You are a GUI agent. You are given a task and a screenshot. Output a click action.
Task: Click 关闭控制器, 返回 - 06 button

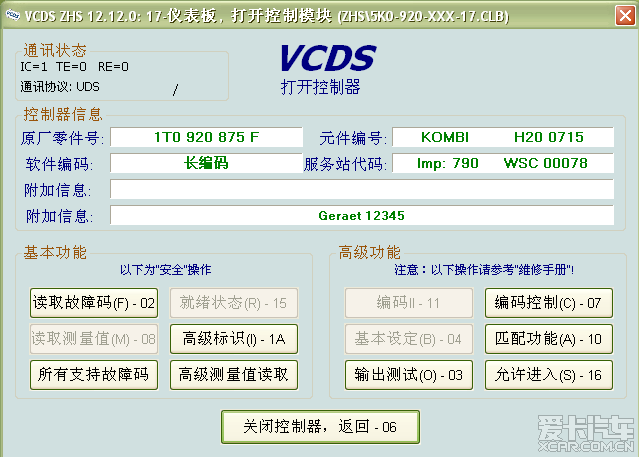320,427
